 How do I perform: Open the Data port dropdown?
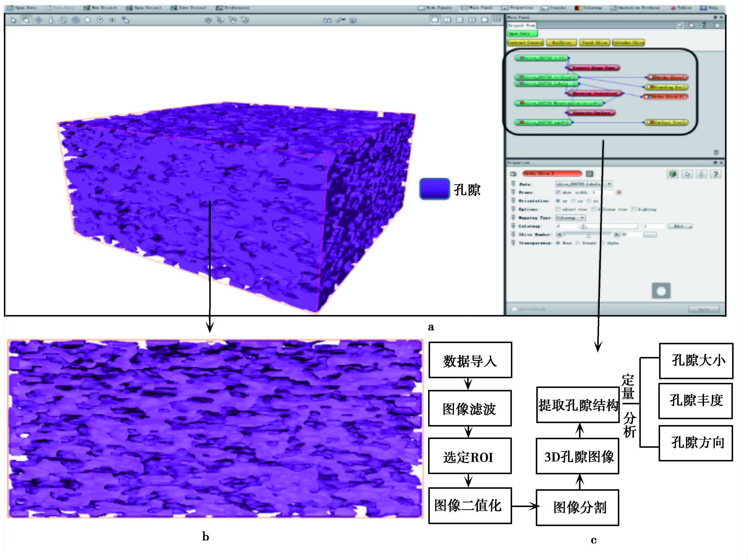(x=584, y=184)
